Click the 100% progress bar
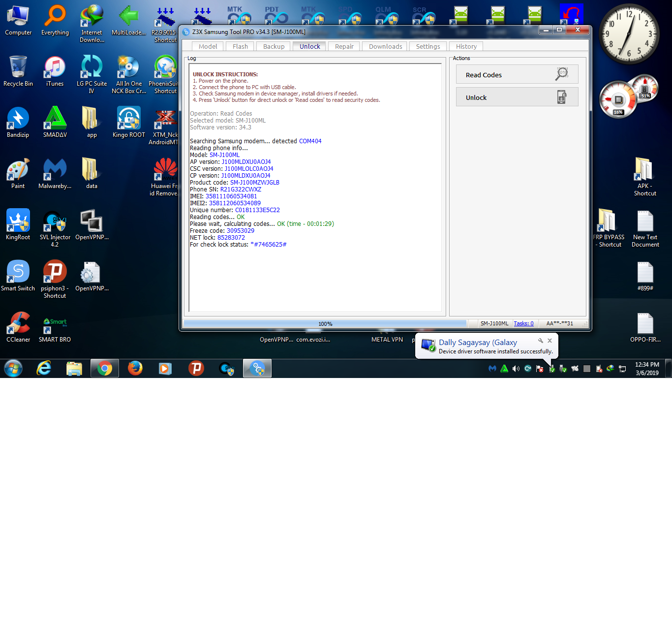672x629 pixels. [x=325, y=323]
